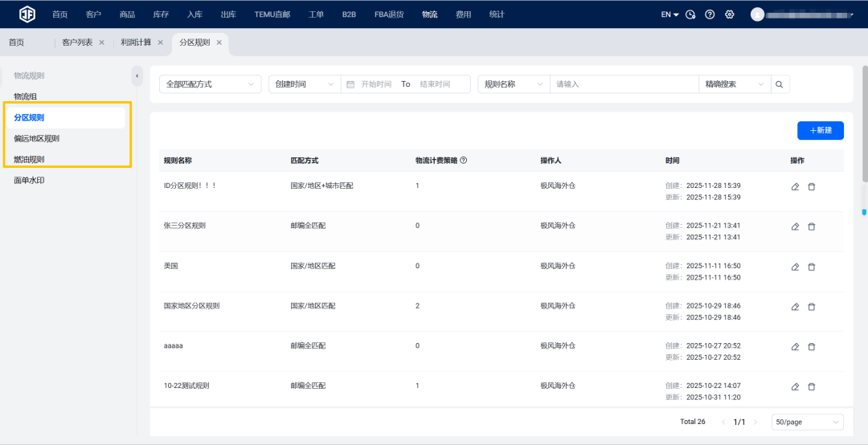Select 偏远地区规则 in the sidebar
The width and height of the screenshot is (868, 445).
coord(37,138)
